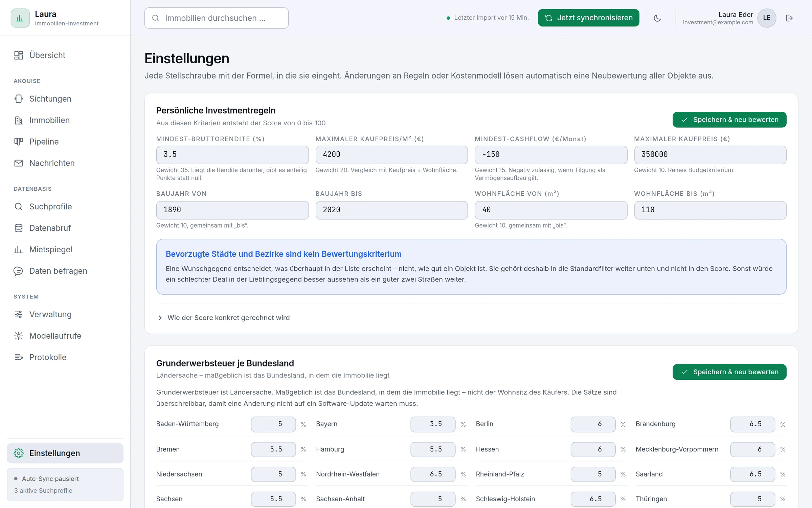
Task: Save Grunderwerbsteuer with 'Speichern & neu bewerten'
Action: coord(729,372)
